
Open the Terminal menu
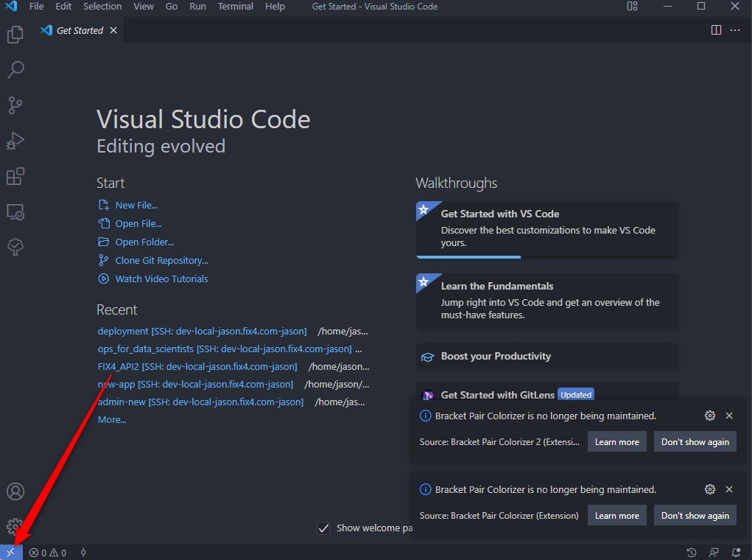point(236,6)
